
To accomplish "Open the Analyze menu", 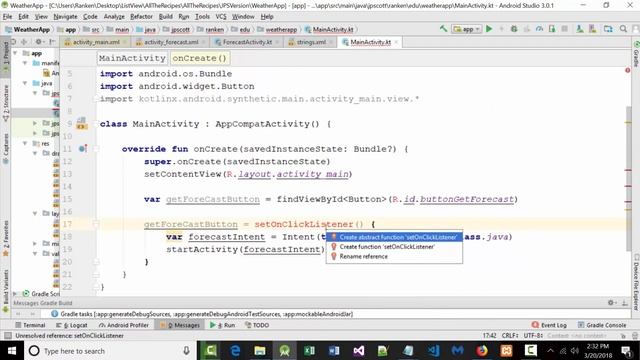I will (114, 17).
